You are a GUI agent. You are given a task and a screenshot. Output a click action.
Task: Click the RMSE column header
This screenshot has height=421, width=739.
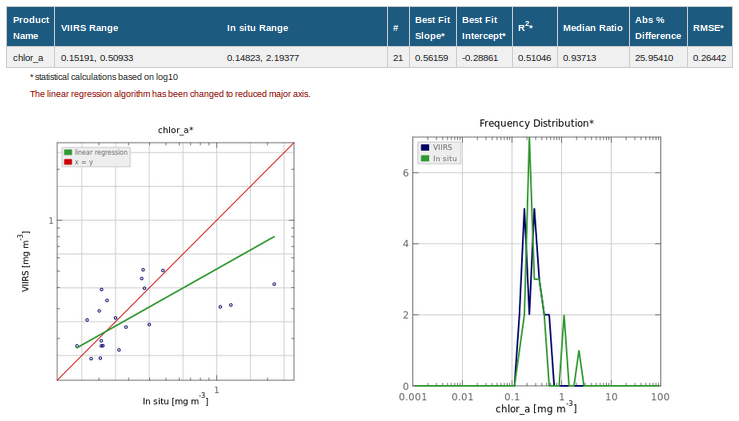[x=708, y=28]
